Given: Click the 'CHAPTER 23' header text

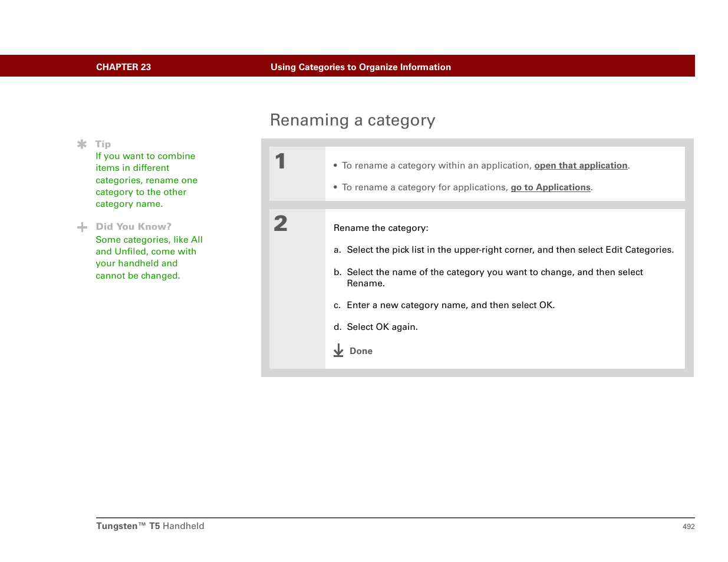Looking at the screenshot, I should [123, 67].
